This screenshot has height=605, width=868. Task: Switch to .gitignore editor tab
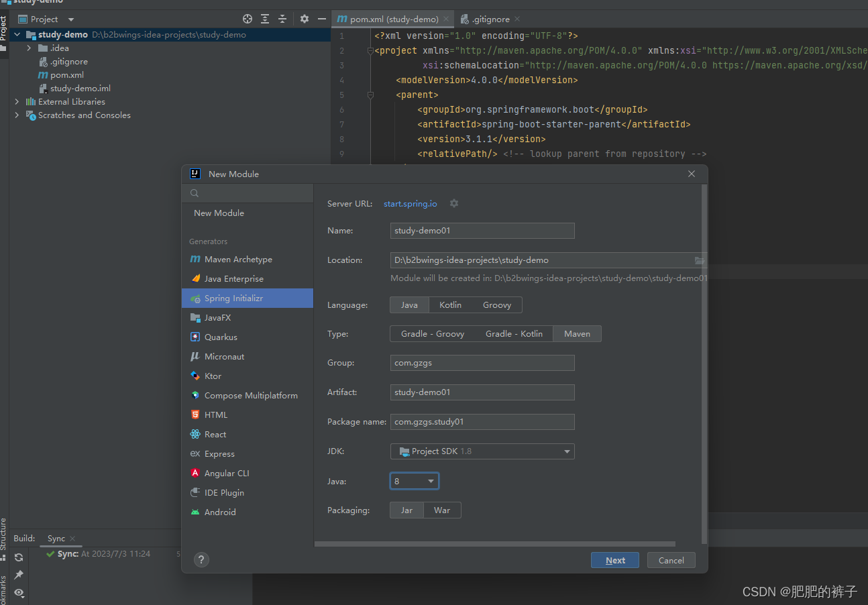pos(490,19)
